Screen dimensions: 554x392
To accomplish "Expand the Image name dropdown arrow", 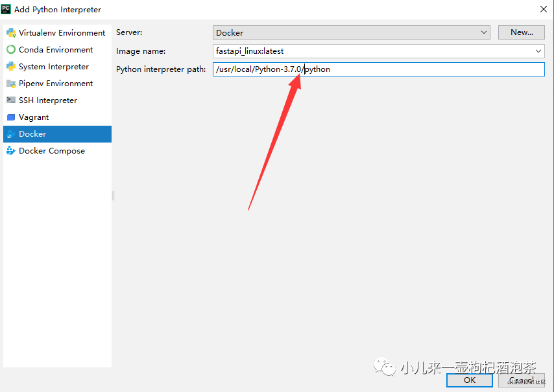I will [x=538, y=51].
